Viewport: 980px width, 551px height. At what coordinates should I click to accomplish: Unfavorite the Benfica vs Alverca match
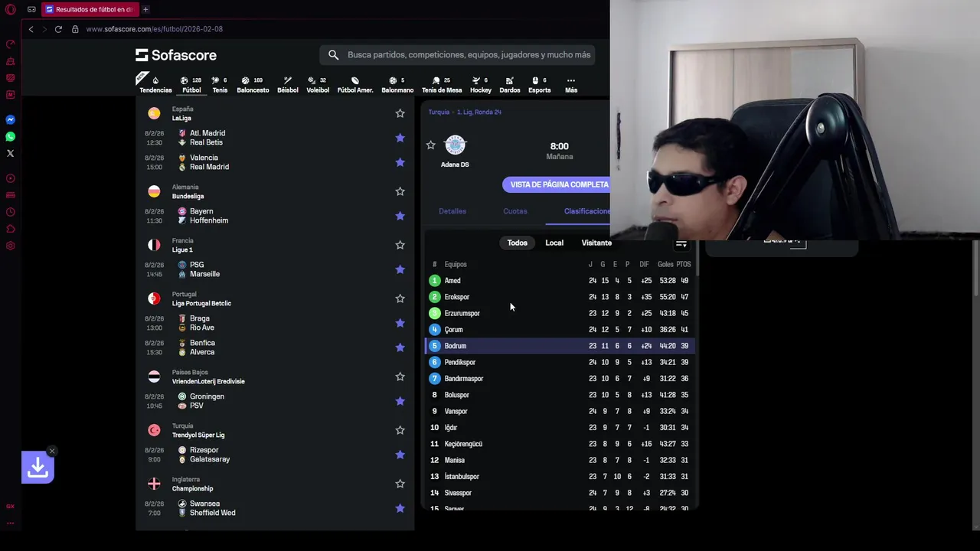point(400,347)
